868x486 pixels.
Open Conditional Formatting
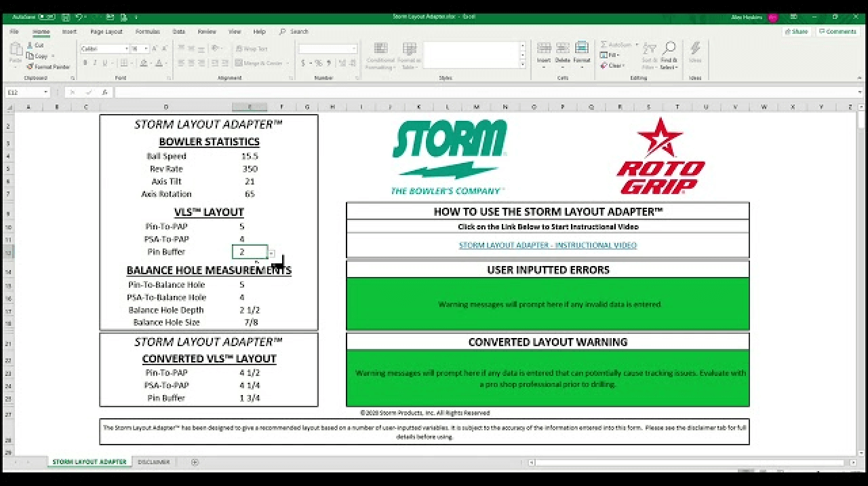[x=380, y=56]
